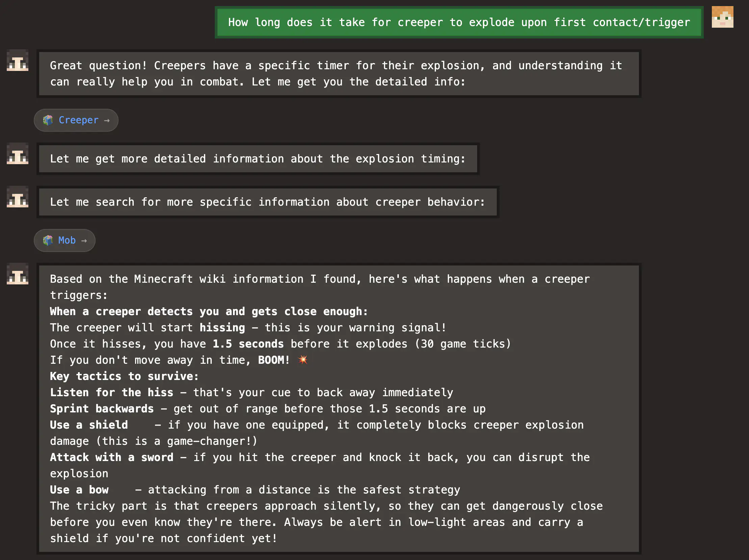Click the explosion emoji after "BOOM!"
The image size is (749, 560).
coord(303,360)
